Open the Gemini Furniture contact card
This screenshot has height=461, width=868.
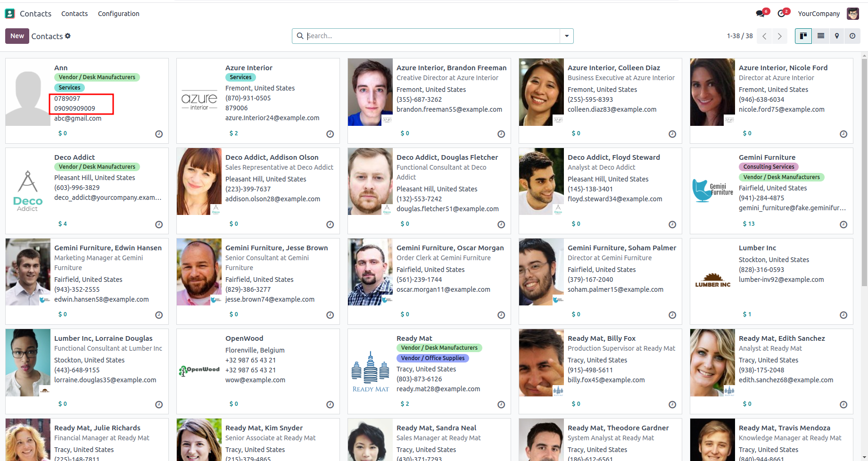[x=767, y=157]
